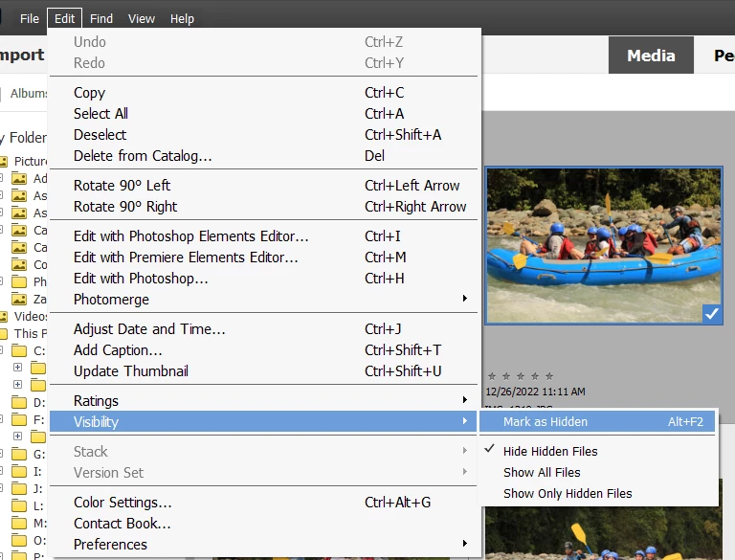735x560 pixels.
Task: Select the Ad picture folder icon
Action: (x=19, y=179)
